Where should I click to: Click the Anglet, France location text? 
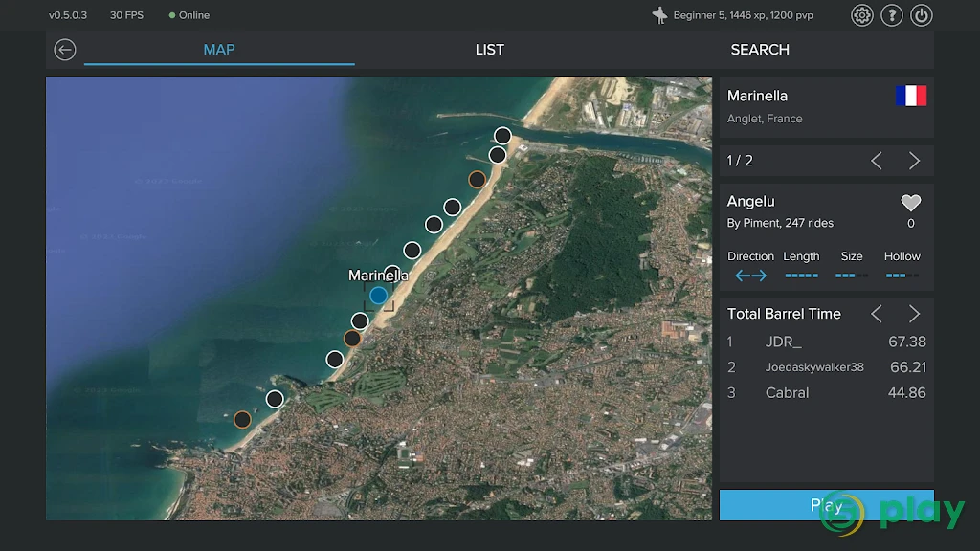765,119
